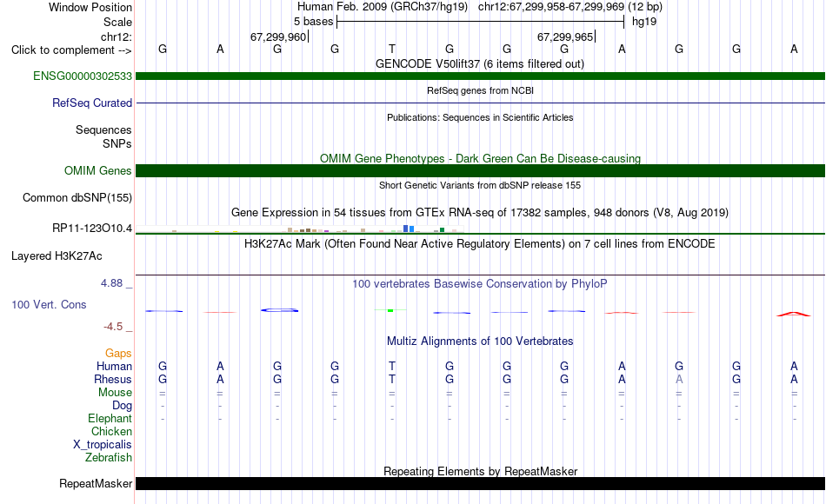Click the GTEx tissue expression bar chart
Screen dimensions: 826x504
300,229
